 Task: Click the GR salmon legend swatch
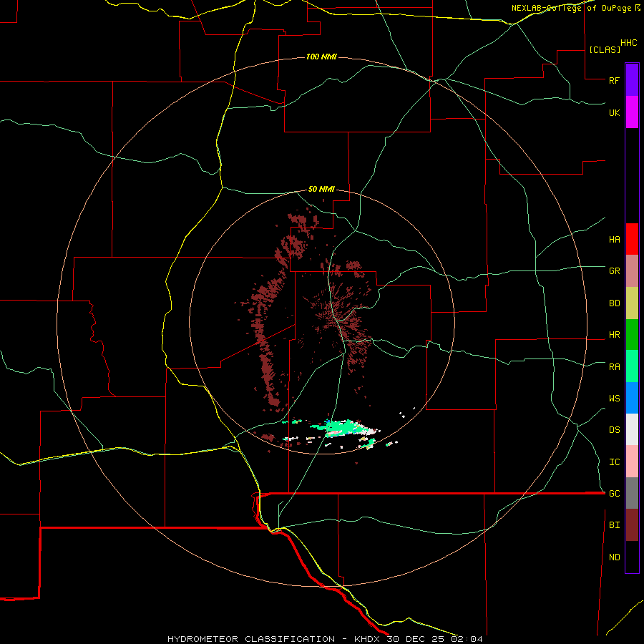tap(632, 271)
